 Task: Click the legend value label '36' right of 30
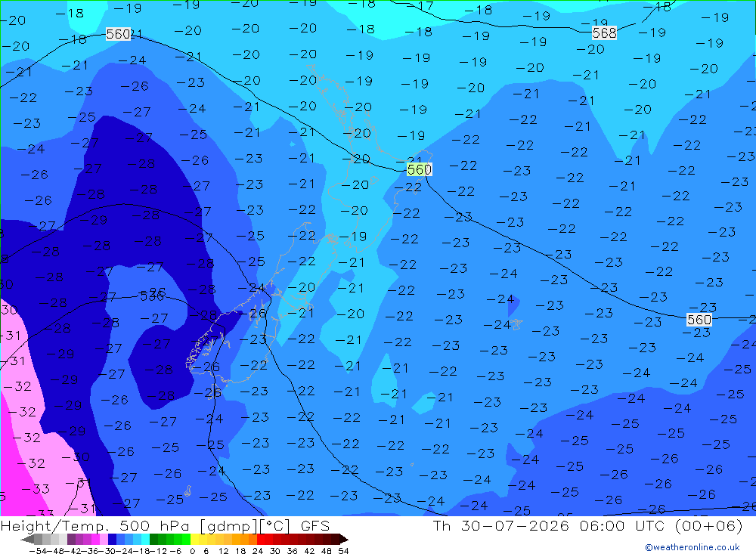(292, 551)
